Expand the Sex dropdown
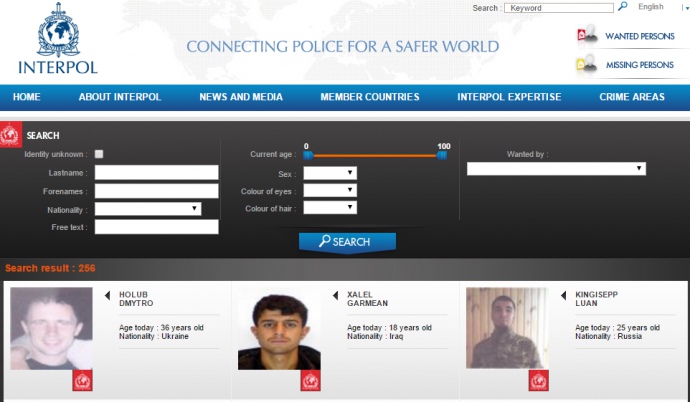The height and width of the screenshot is (402, 690). click(x=330, y=173)
